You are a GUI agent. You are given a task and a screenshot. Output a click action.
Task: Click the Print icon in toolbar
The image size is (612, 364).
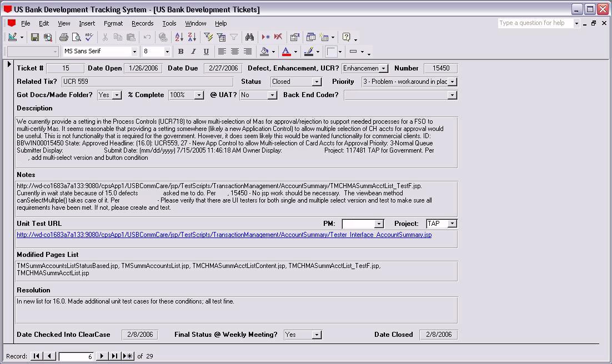[64, 37]
